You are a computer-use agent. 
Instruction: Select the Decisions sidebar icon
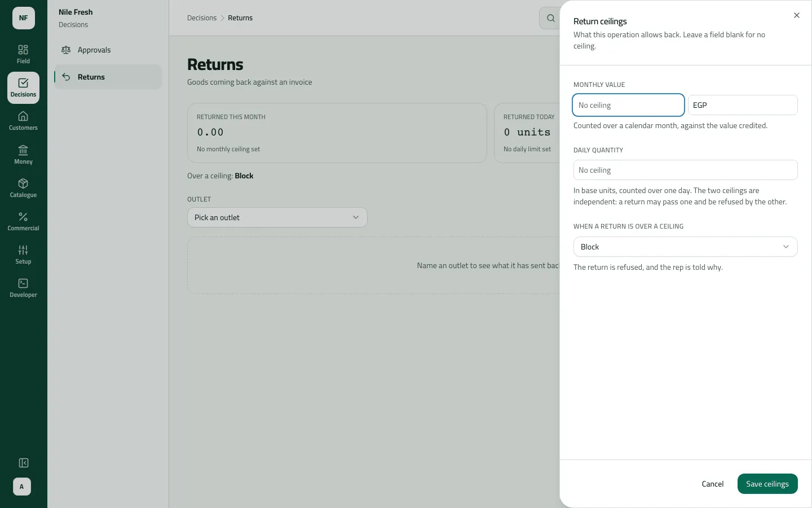[x=23, y=87]
